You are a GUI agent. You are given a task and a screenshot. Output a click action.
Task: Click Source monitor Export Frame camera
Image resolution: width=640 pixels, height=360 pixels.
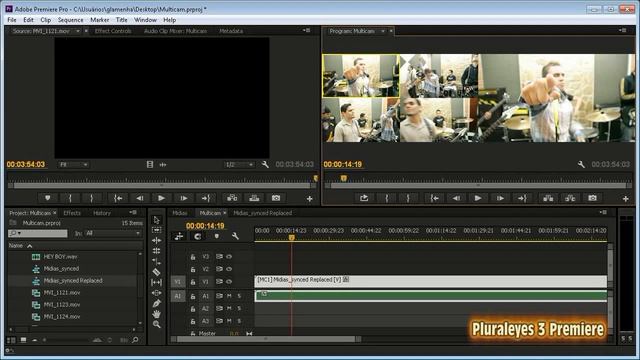276,198
